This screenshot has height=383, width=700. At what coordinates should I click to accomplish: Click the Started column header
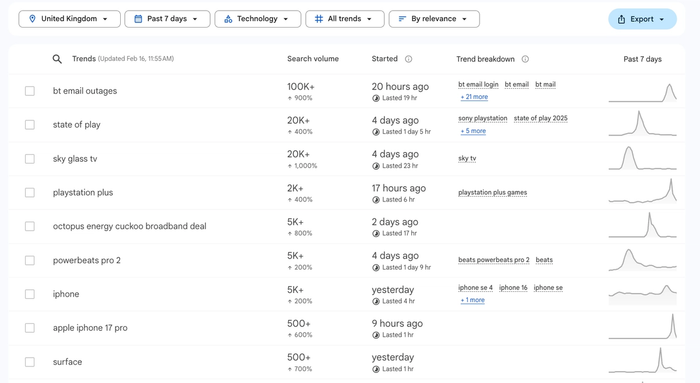(384, 59)
